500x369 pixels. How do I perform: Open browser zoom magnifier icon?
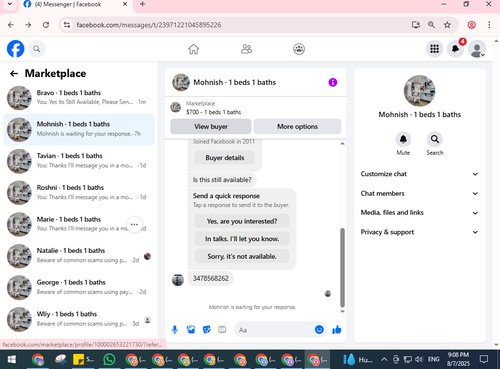(x=431, y=25)
